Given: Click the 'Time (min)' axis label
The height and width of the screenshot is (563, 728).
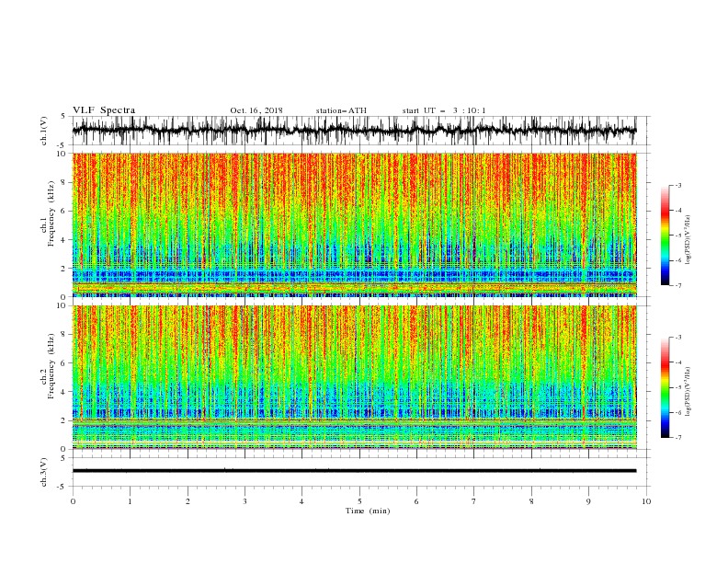Looking at the screenshot, I should [x=368, y=511].
